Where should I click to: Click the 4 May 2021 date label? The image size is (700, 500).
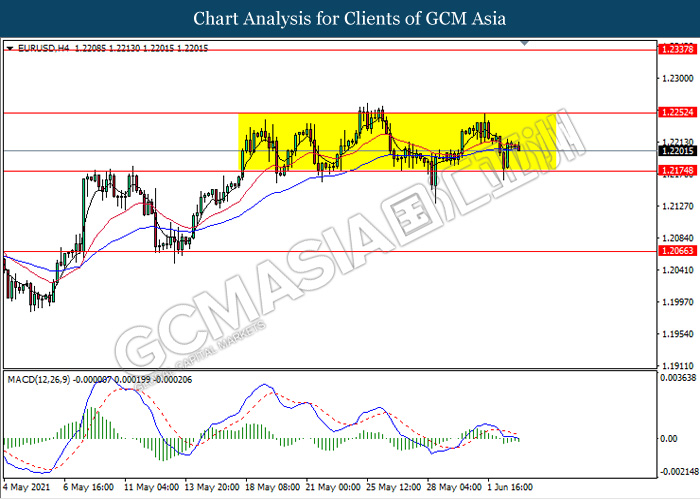26,487
